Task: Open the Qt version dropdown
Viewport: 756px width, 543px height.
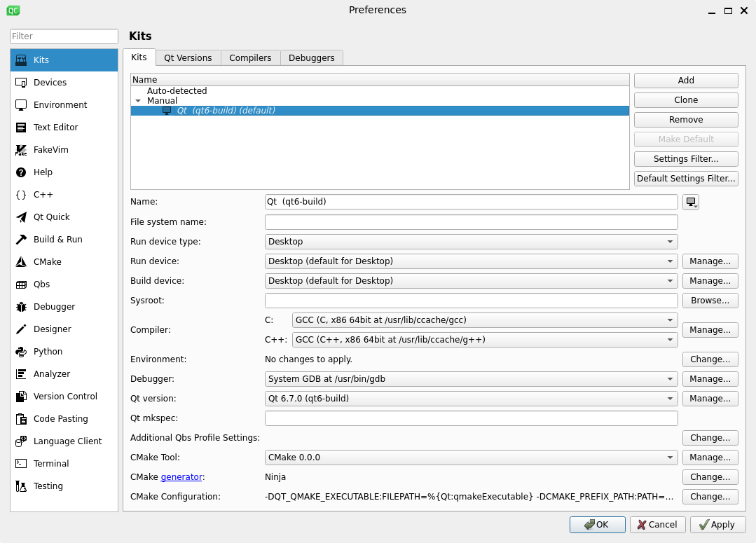Action: (x=471, y=399)
